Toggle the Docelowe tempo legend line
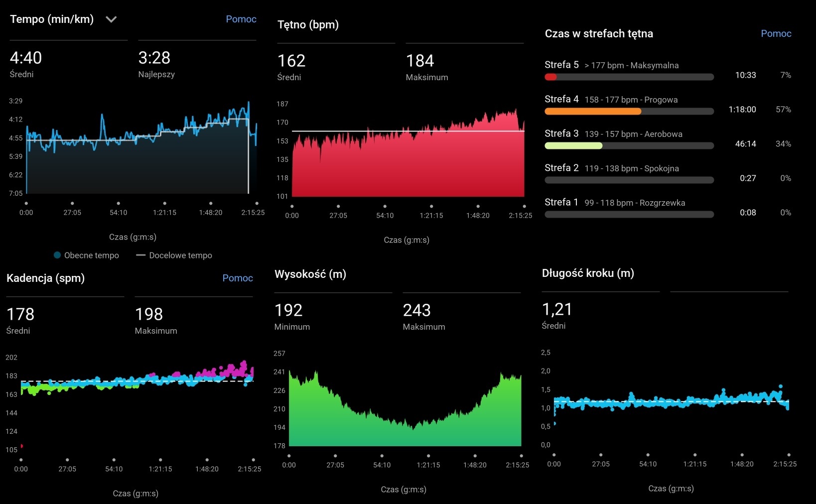Image resolution: width=816 pixels, height=504 pixels. point(140,255)
